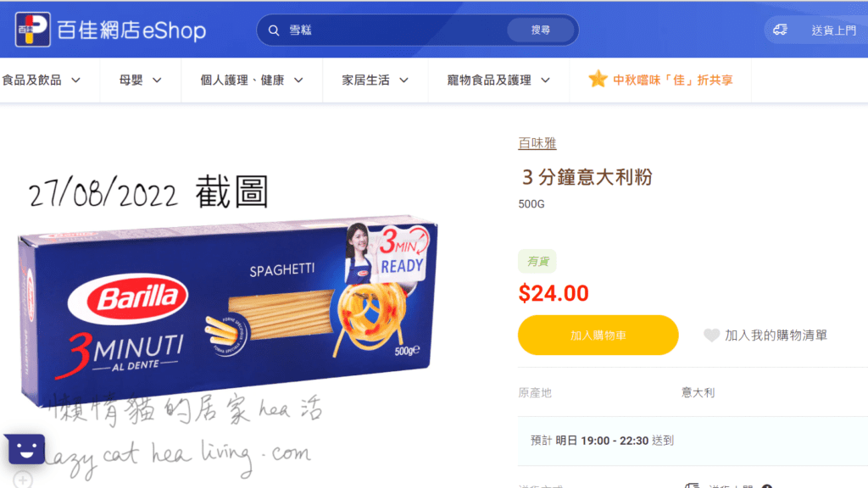The height and width of the screenshot is (488, 868).
Task: Click the star icon beside 中秋嚐味
Action: point(598,79)
